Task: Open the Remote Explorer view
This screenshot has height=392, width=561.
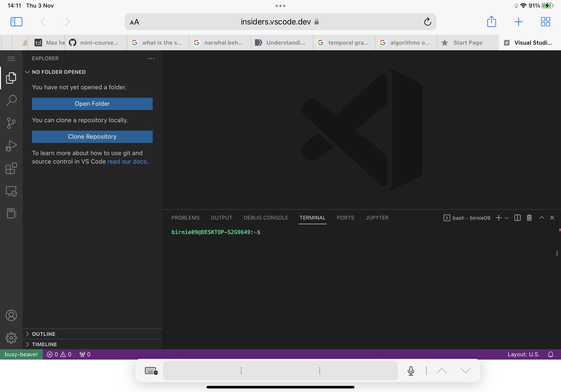Action: [x=11, y=191]
